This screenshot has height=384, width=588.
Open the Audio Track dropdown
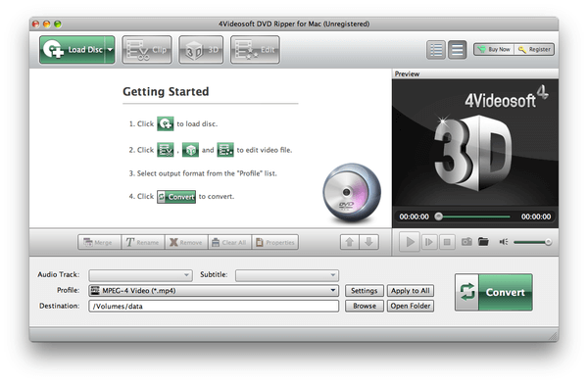(x=140, y=275)
